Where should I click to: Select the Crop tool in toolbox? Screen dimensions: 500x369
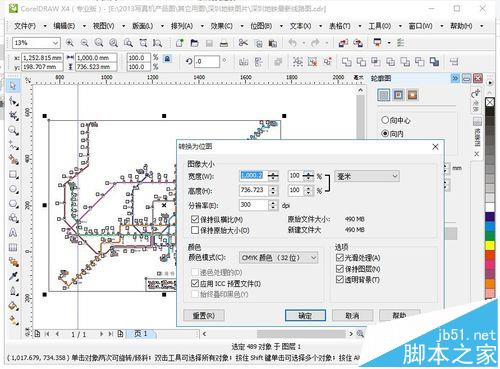(13, 116)
